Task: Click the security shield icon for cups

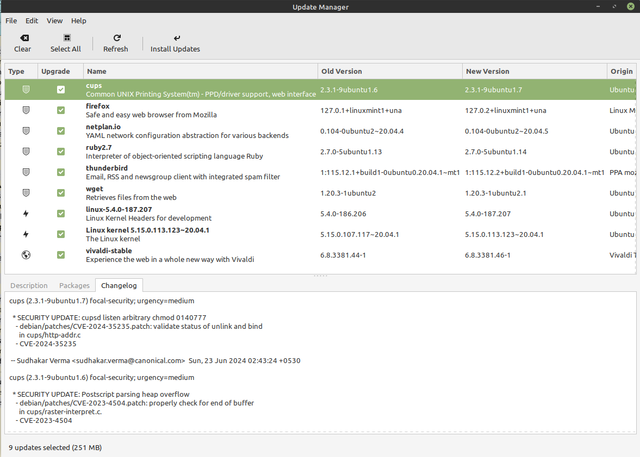Action: coord(26,89)
